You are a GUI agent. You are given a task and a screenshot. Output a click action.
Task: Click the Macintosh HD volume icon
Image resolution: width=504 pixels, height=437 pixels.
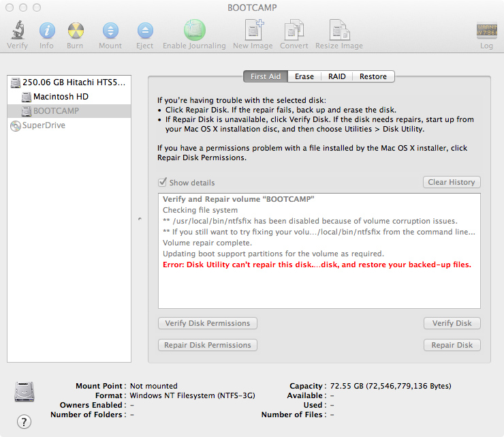coord(27,97)
